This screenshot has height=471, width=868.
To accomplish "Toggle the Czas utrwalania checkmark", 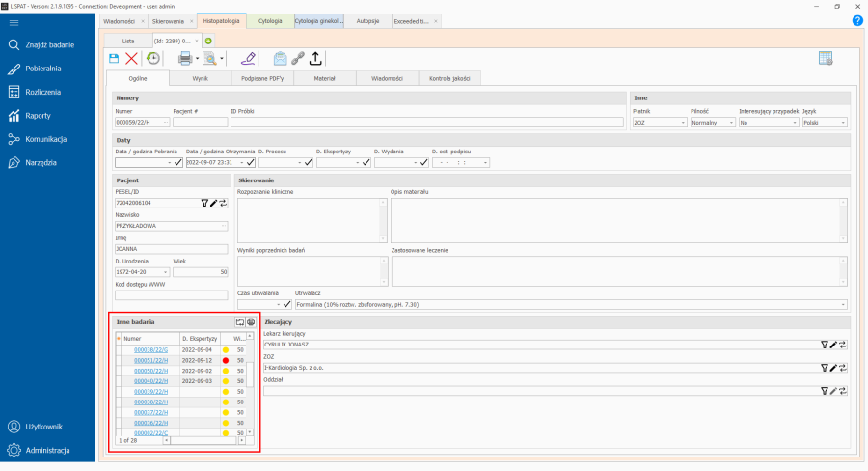I will click(286, 305).
